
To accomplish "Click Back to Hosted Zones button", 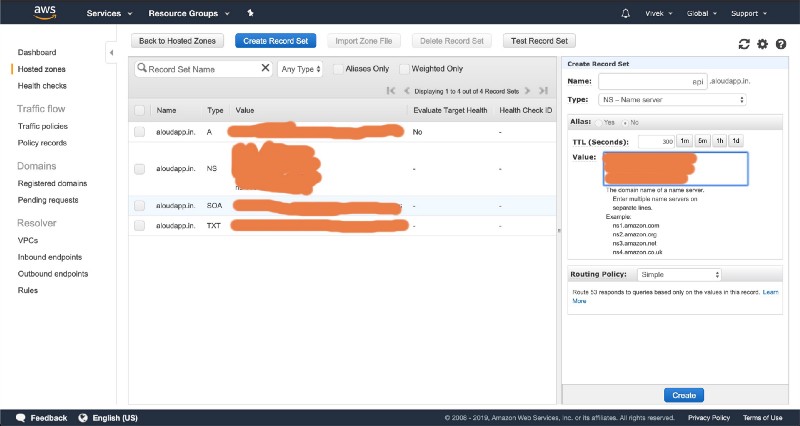I will click(x=177, y=41).
